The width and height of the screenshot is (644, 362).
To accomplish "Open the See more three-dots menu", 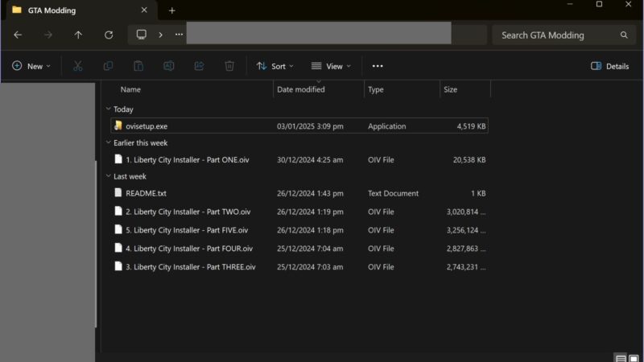I will (x=378, y=66).
